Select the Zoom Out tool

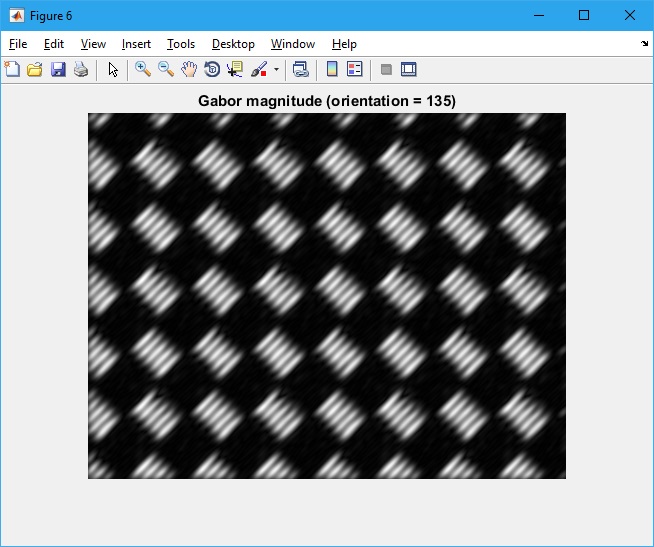point(166,70)
